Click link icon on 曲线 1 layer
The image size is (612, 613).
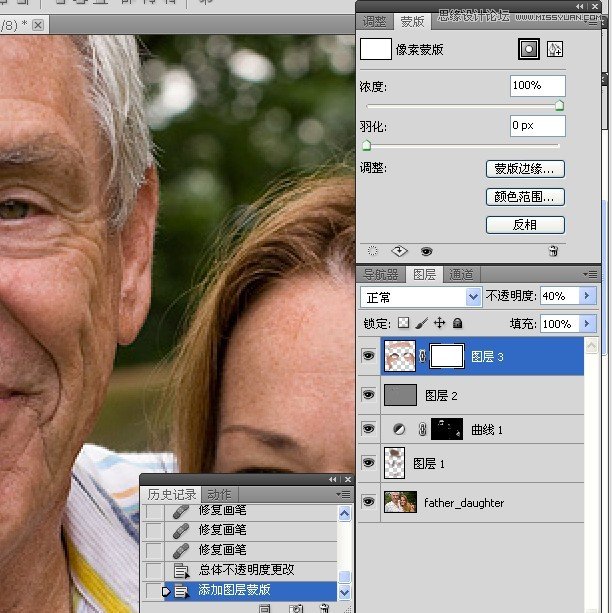tap(422, 429)
